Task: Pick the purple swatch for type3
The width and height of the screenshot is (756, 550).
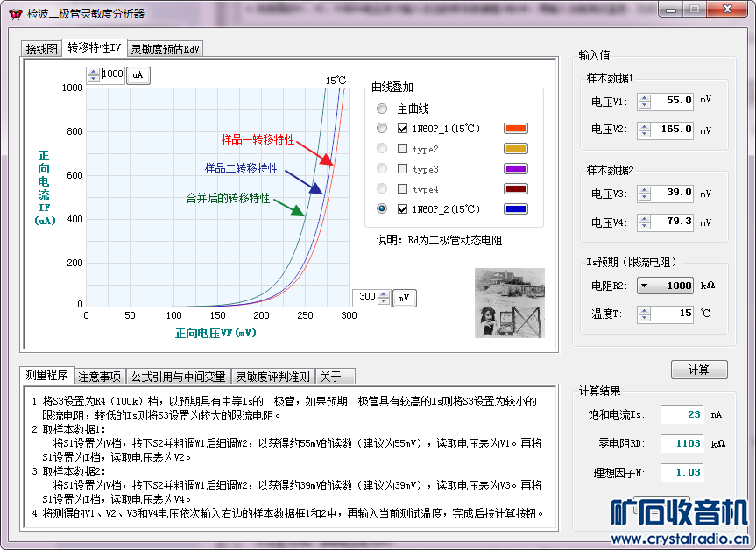Action: click(x=516, y=169)
